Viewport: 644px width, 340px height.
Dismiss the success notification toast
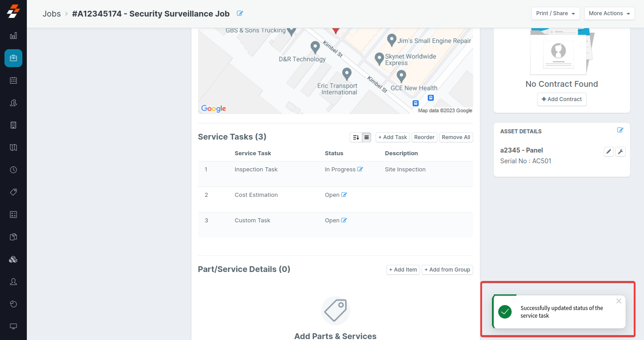619,301
